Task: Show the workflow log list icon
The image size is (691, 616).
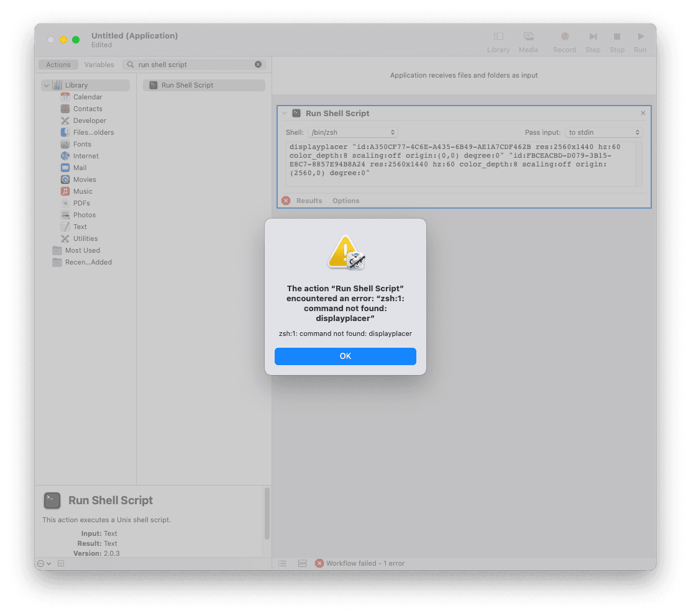Action: click(283, 564)
